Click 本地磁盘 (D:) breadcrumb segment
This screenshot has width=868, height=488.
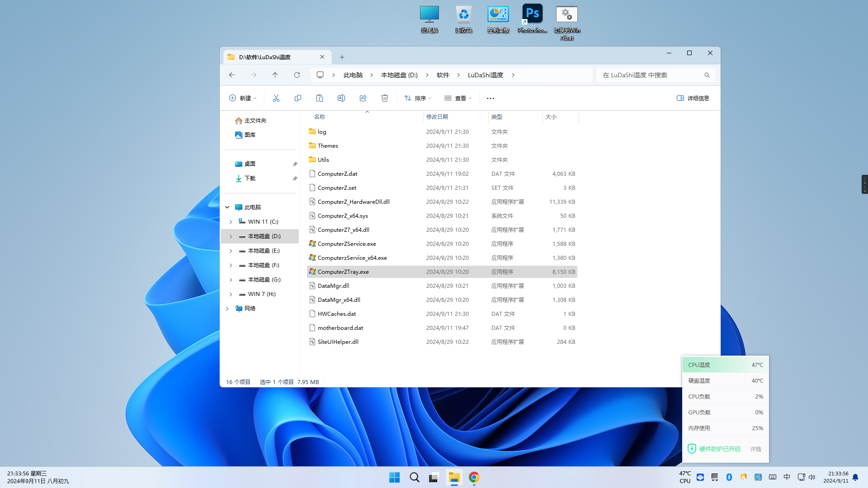point(399,75)
